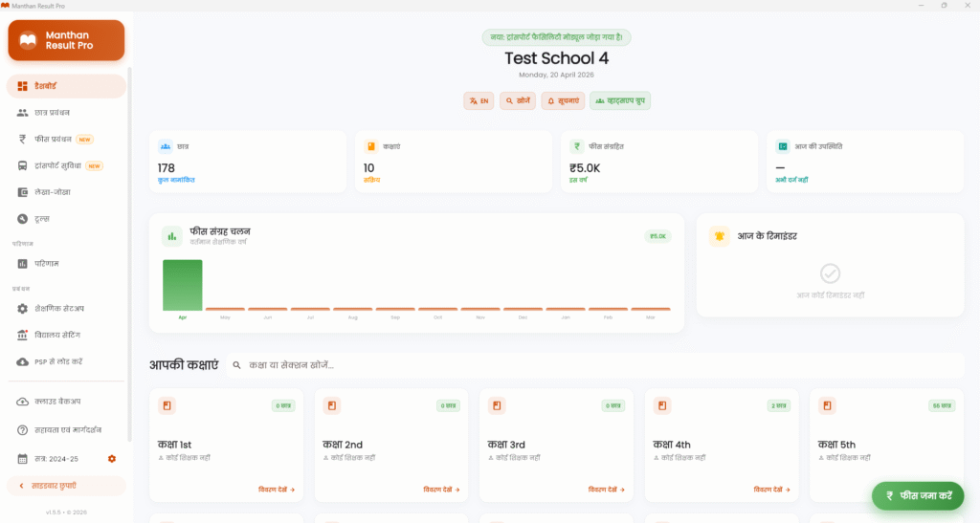Go to ट्रांसपोर्ट सुविधा in the sidebar
Screen dimensions: 980x523
tap(59, 165)
